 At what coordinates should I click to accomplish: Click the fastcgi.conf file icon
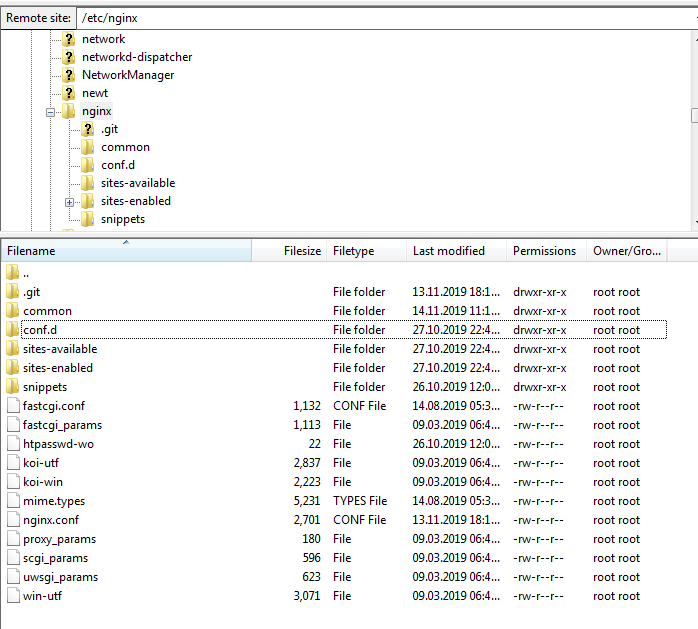(13, 406)
